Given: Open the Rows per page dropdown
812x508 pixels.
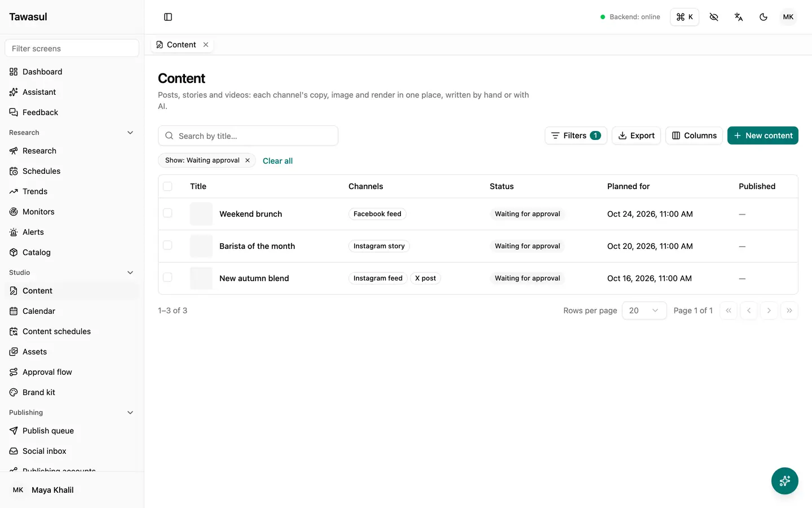Looking at the screenshot, I should 644,310.
